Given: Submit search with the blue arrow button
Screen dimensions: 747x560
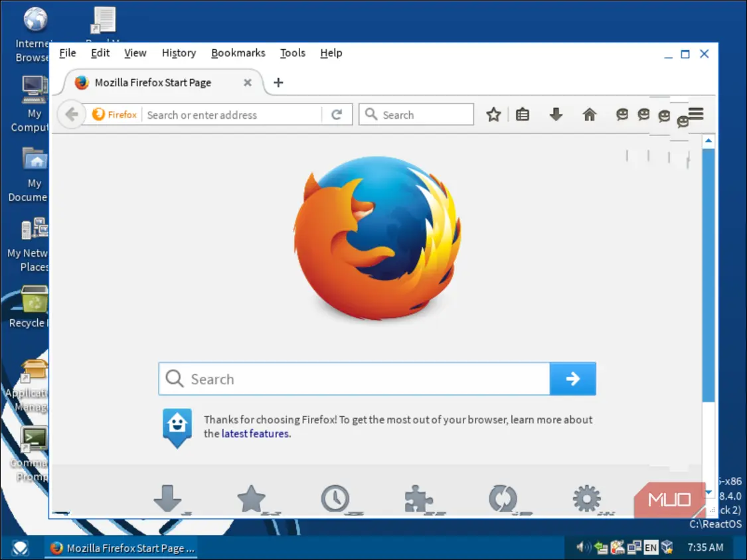Looking at the screenshot, I should tap(572, 379).
